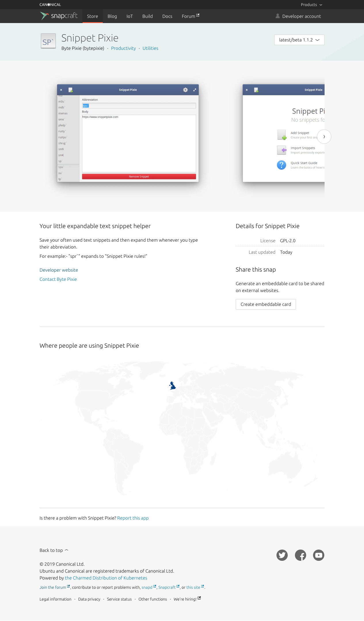Open the Forum external link

point(190,16)
